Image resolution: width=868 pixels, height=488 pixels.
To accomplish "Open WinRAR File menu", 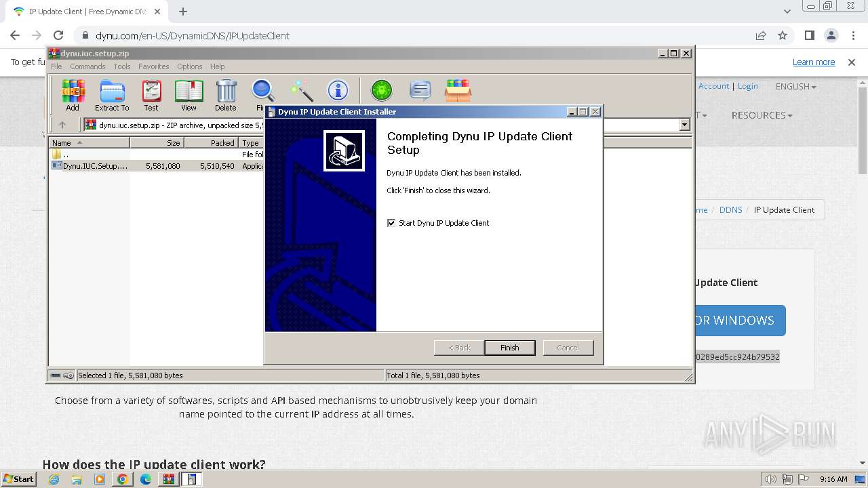I will 56,66.
